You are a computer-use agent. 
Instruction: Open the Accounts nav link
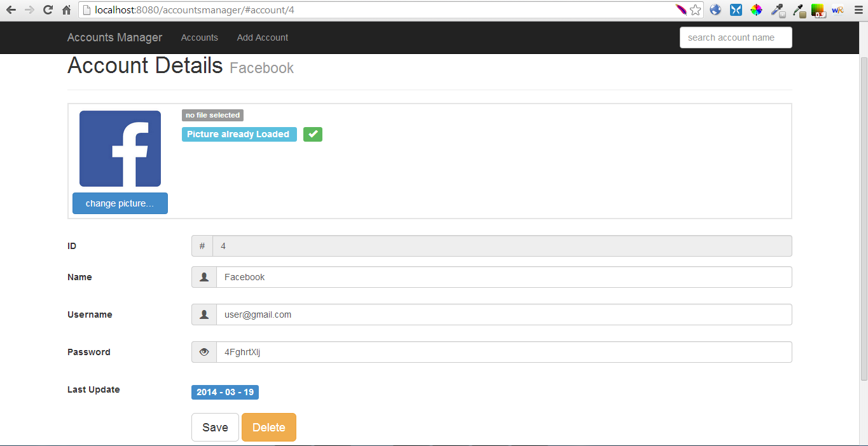pos(199,37)
